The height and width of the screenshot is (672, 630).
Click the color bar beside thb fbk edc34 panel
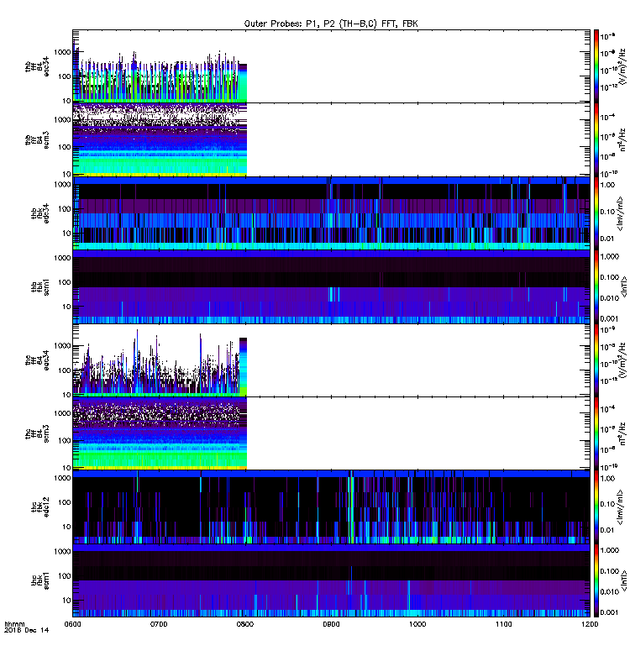596,213
